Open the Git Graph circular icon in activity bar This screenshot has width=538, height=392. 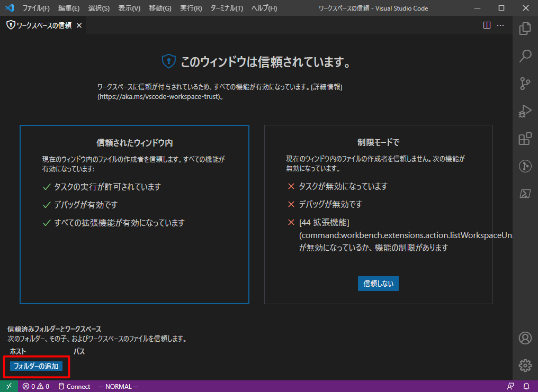[525, 166]
